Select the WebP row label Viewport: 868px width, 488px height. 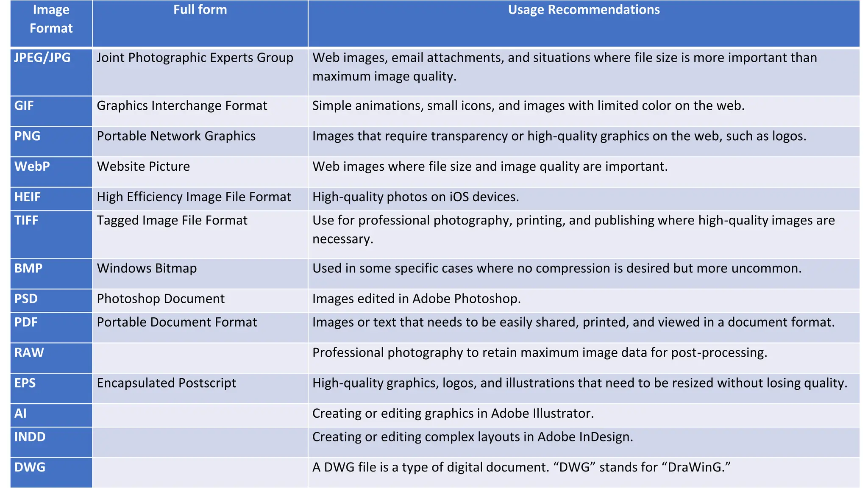coord(32,167)
